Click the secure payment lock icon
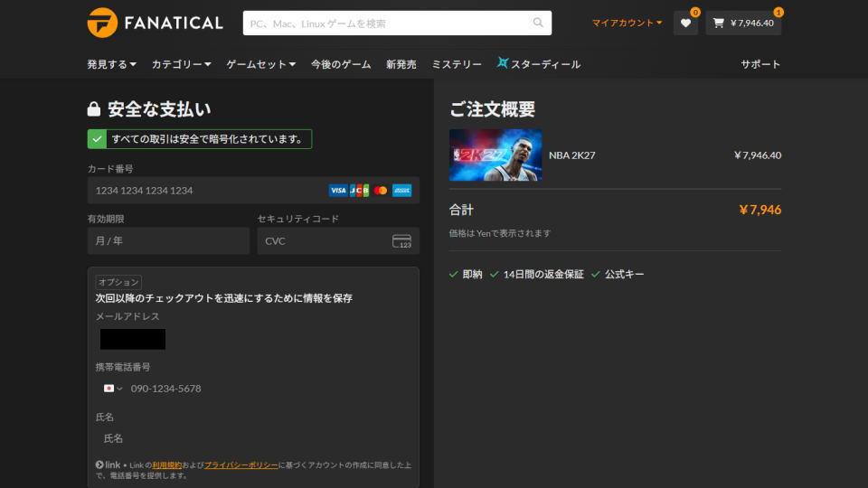This screenshot has height=488, width=868. point(94,108)
